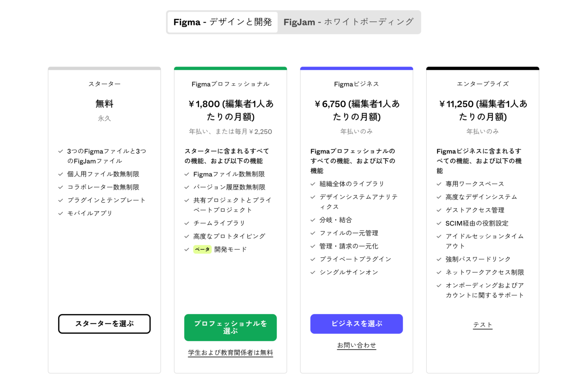Click the checkmark next to 分岐・結合
The height and width of the screenshot is (380, 588).
pos(312,220)
